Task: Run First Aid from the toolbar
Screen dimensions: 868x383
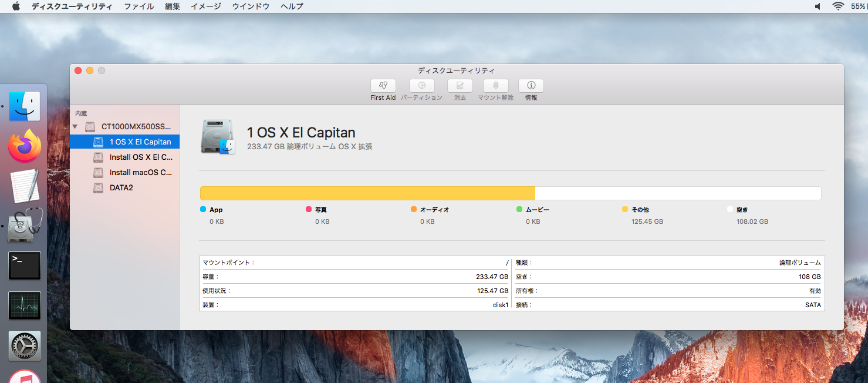Action: (383, 86)
